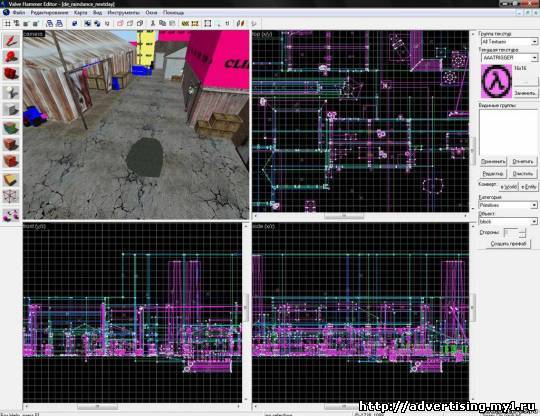Expand the Primitives category dropdown
The height and width of the screenshot is (416, 540).
(534, 205)
